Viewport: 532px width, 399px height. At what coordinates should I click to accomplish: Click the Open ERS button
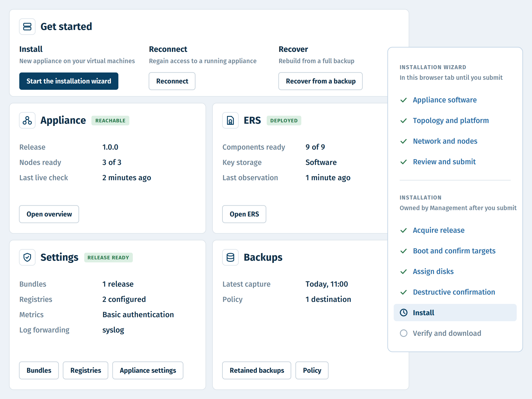tap(244, 214)
